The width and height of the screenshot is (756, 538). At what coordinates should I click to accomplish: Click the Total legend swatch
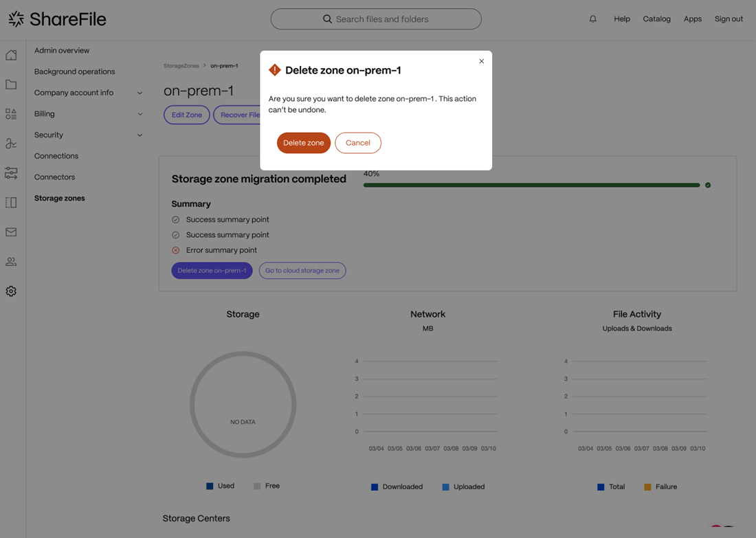click(601, 487)
